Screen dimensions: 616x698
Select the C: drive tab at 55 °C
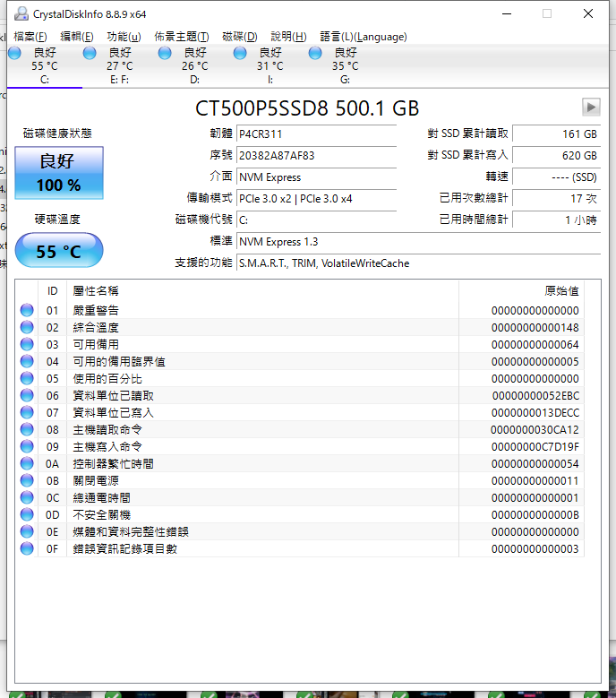coord(45,66)
